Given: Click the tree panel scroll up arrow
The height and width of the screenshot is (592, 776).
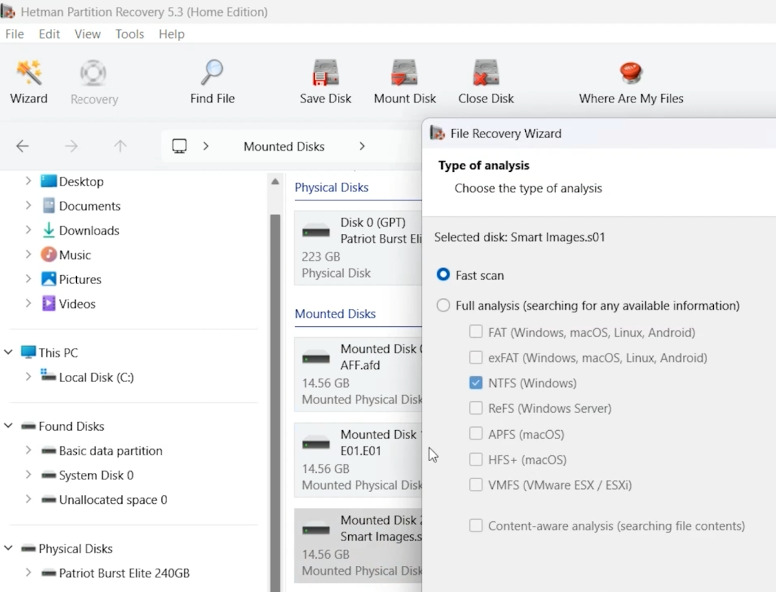Looking at the screenshot, I should (x=275, y=182).
